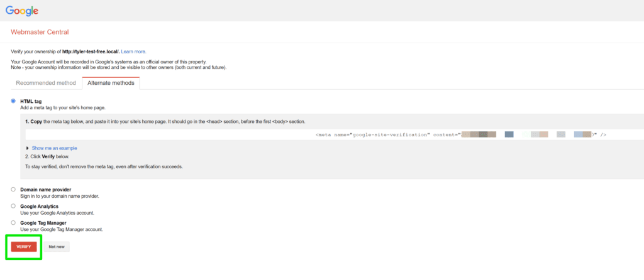Click the meta tag code field

click(x=335, y=134)
